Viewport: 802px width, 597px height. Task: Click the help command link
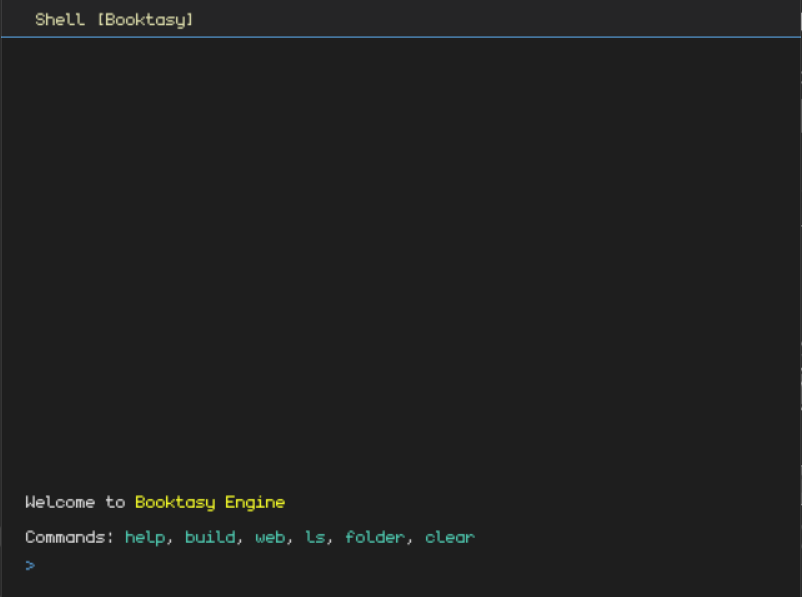(145, 537)
